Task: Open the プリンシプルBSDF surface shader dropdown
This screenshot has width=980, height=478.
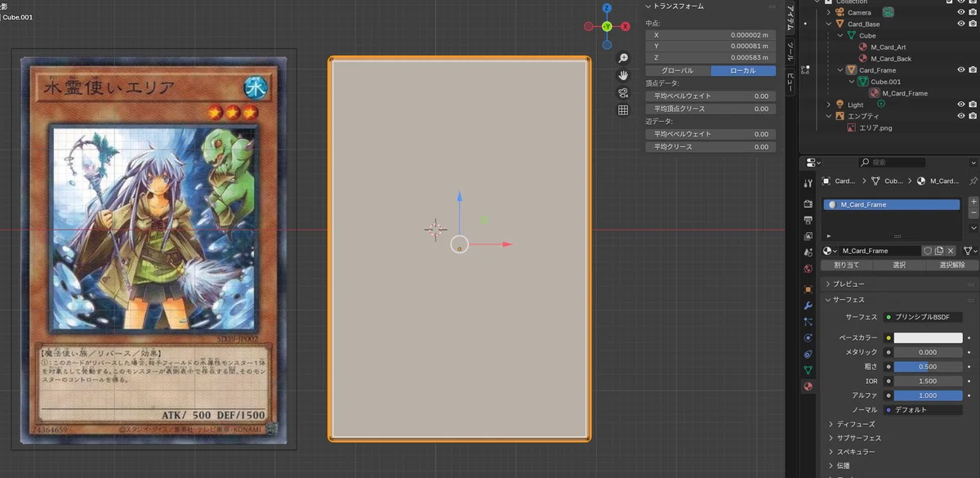Action: click(x=923, y=317)
